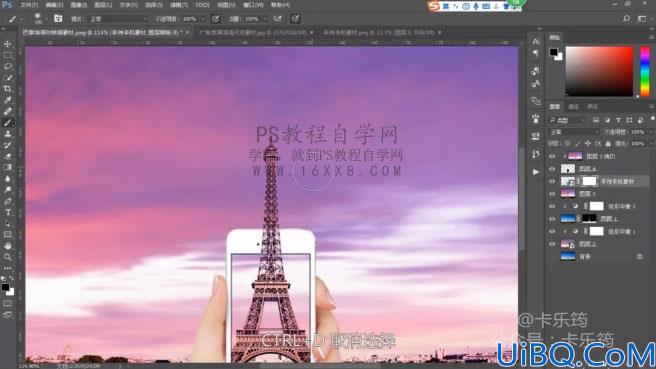Screen dimensions: 656x369
Task: Filter layers by shape layers icon
Action: [629, 120]
